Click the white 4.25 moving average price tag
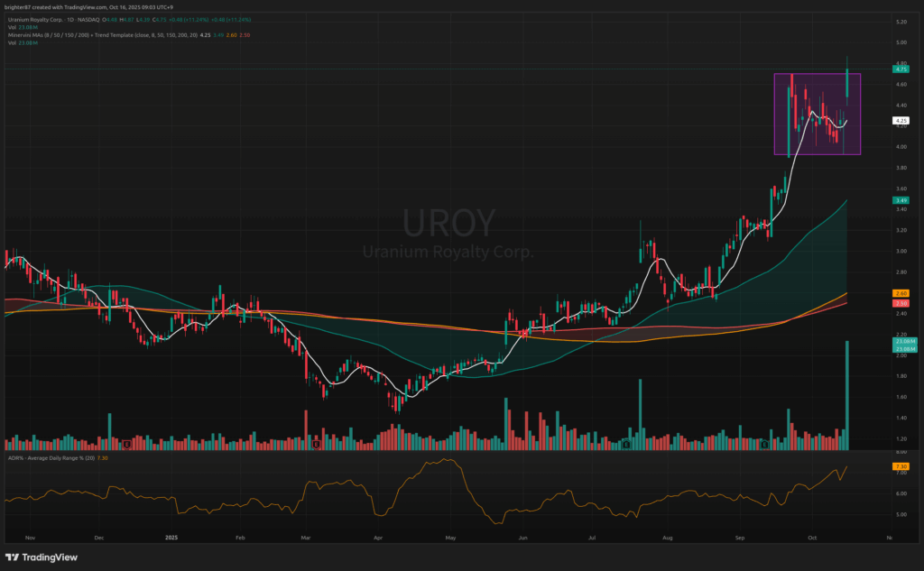The height and width of the screenshot is (571, 924). 900,120
